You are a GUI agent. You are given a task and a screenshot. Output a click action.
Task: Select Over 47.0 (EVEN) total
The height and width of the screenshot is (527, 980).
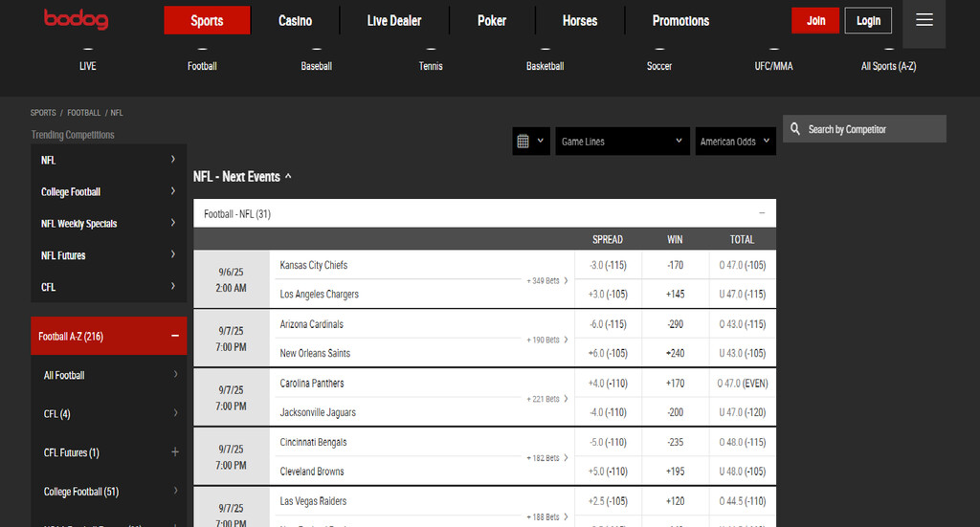pyautogui.click(x=743, y=383)
